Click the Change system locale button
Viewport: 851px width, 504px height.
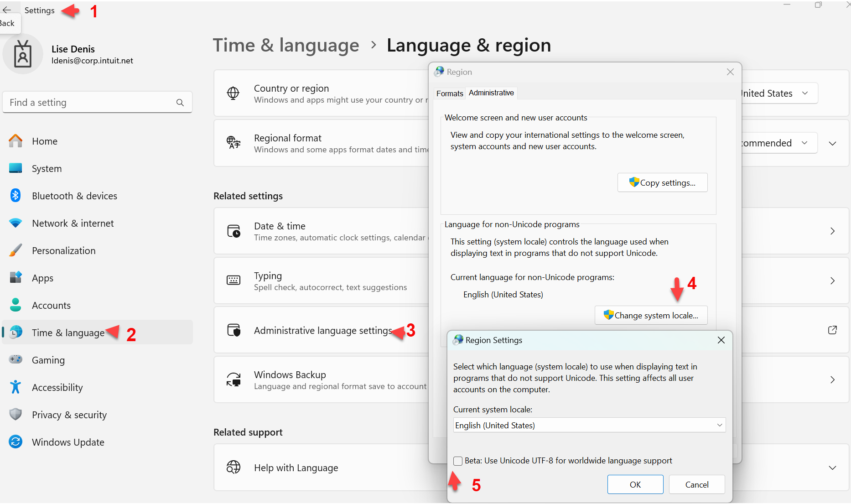tap(651, 315)
